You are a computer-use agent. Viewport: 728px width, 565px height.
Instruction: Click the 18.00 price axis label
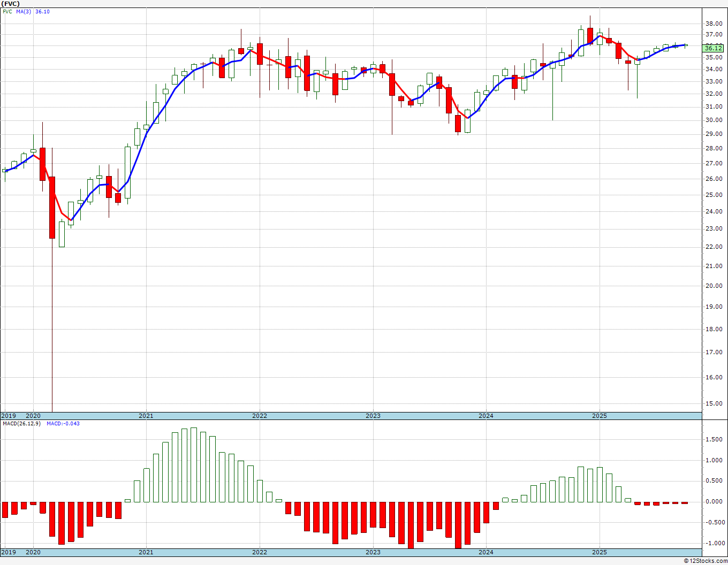(x=714, y=329)
